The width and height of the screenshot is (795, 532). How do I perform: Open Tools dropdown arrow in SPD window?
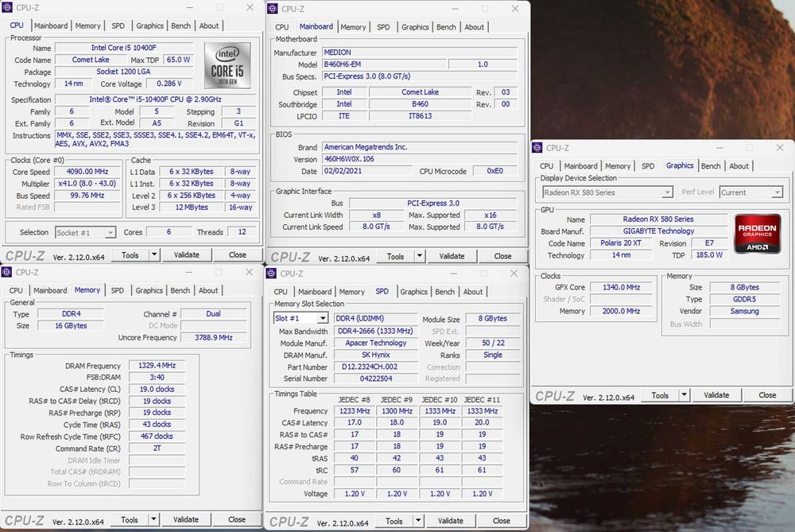pos(418,520)
